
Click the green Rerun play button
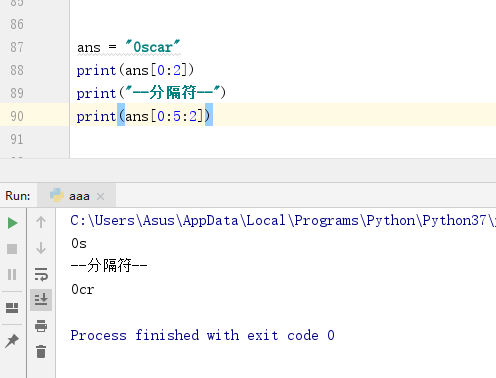(x=13, y=223)
